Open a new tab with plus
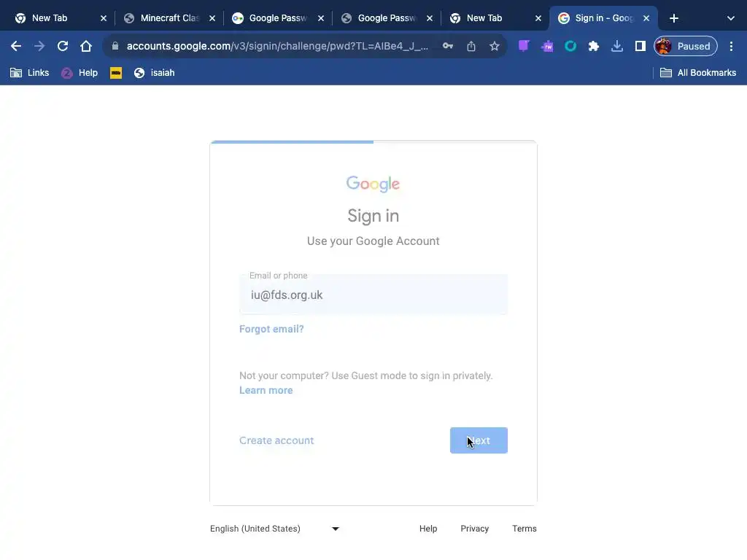This screenshot has height=560, width=747. 673,18
